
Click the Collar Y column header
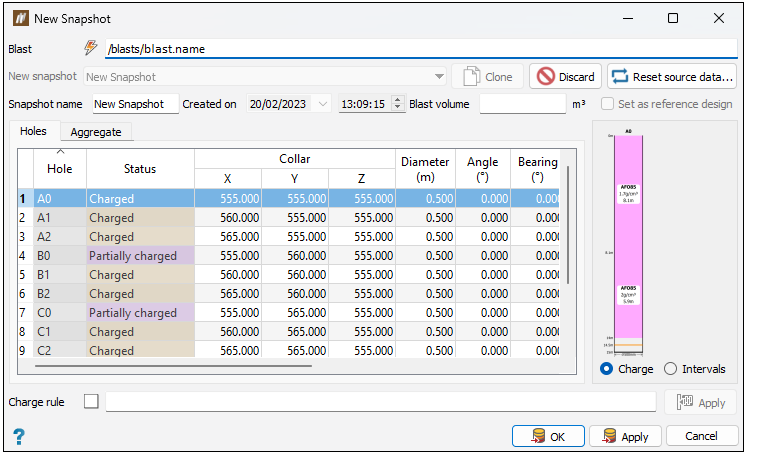(x=294, y=178)
